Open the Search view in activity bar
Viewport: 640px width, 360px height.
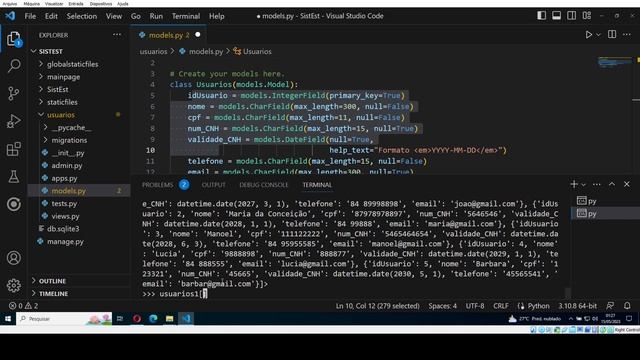coord(14,66)
